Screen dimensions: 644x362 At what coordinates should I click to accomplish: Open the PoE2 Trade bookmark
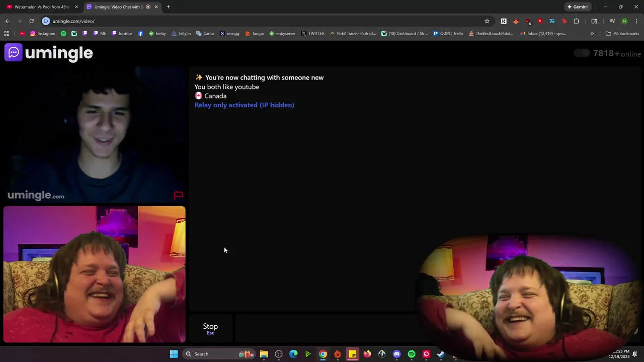pos(353,34)
